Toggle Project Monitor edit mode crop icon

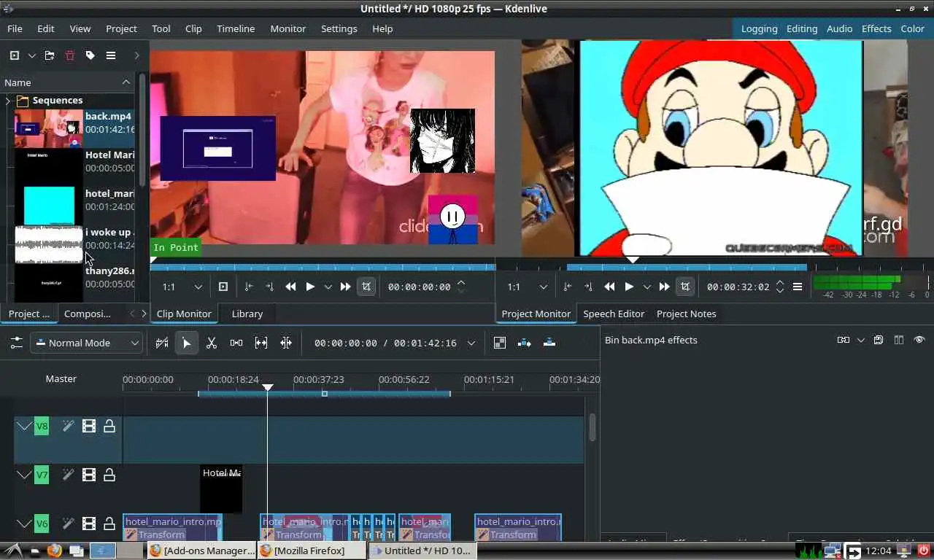click(685, 287)
